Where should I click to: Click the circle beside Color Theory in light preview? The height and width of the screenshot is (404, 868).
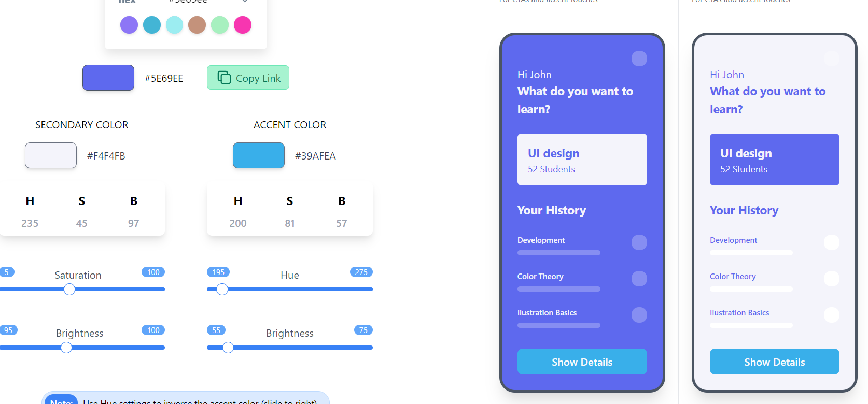tap(832, 279)
